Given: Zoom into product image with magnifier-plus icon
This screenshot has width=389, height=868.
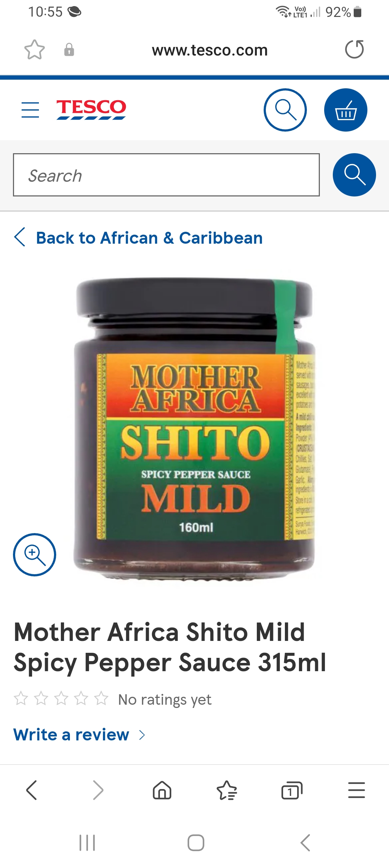Looking at the screenshot, I should pyautogui.click(x=35, y=554).
